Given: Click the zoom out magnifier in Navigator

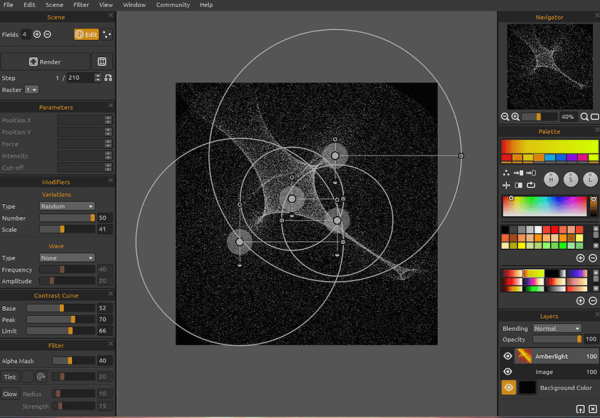Looking at the screenshot, I should pyautogui.click(x=505, y=117).
